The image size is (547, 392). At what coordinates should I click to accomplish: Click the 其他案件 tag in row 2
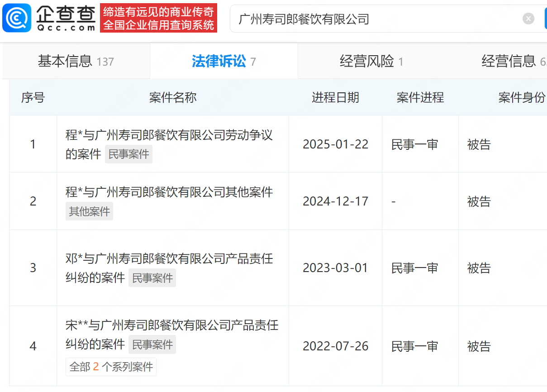tap(89, 211)
